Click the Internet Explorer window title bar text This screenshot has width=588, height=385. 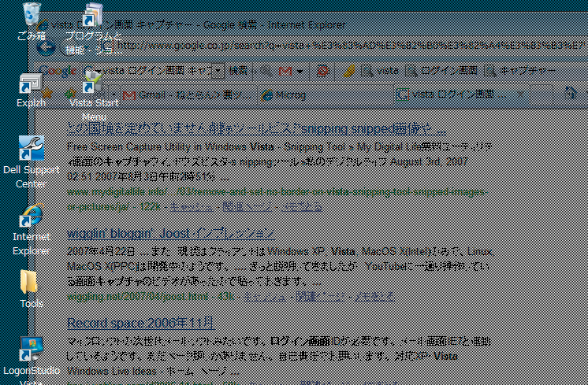[x=198, y=25]
